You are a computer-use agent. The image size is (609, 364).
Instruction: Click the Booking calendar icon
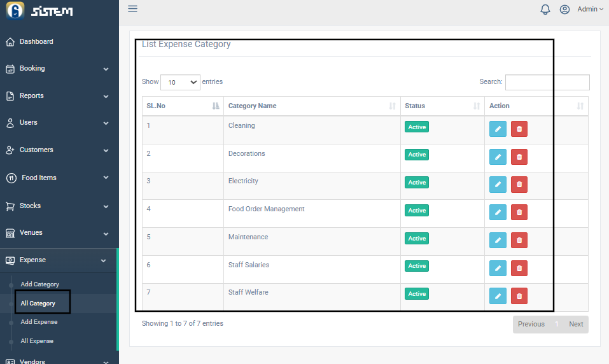tap(10, 69)
